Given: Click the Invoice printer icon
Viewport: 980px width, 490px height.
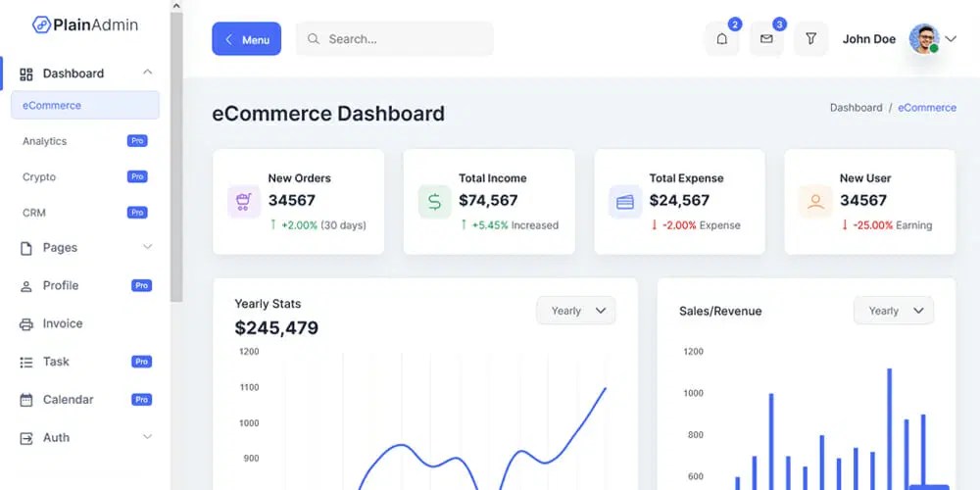Looking at the screenshot, I should 26,324.
